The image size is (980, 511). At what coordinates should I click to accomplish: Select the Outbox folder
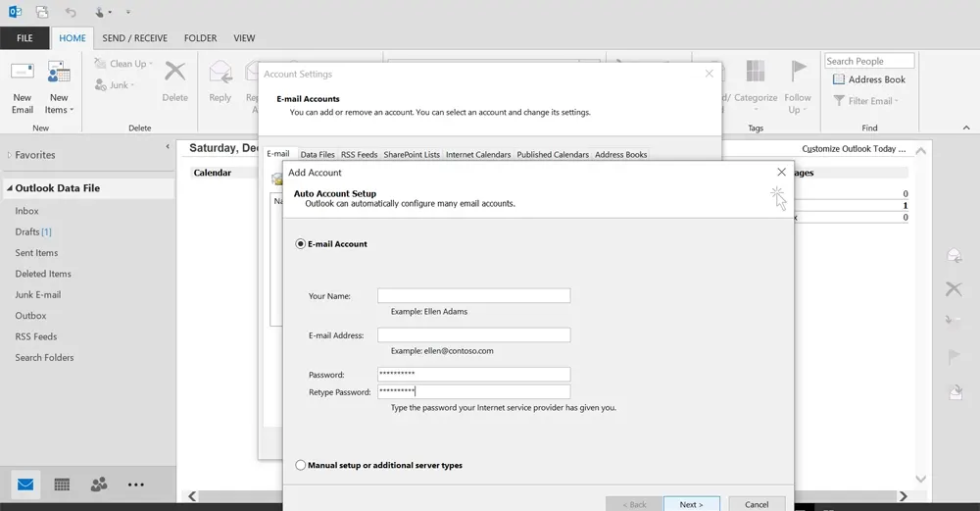coord(30,316)
